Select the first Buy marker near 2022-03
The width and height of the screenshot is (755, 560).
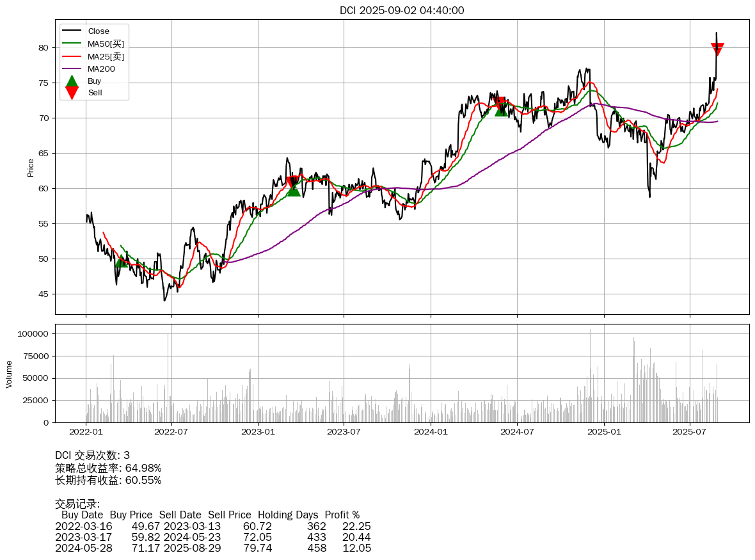[x=122, y=260]
